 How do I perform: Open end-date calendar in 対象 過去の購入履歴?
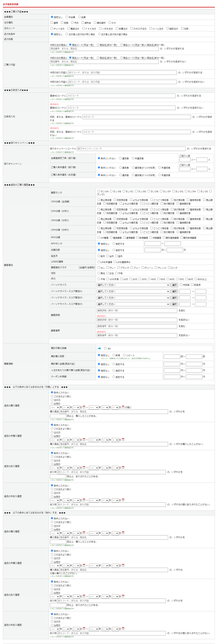(123, 407)
